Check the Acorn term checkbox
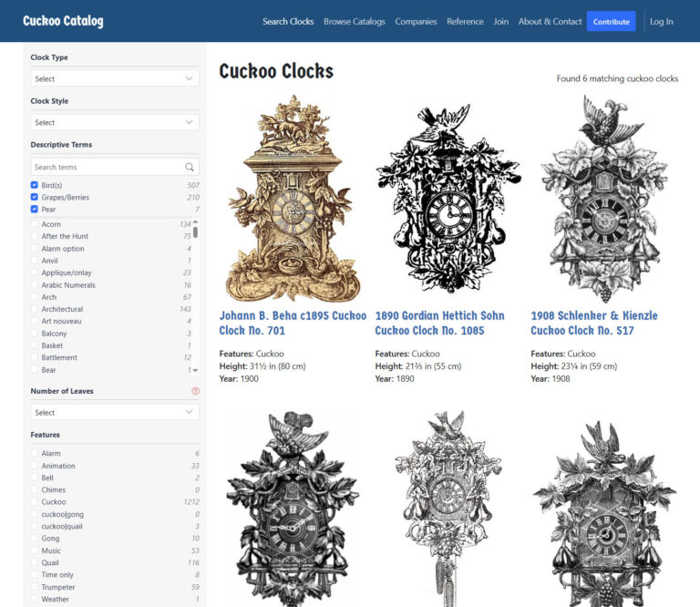The image size is (700, 607). tap(35, 224)
